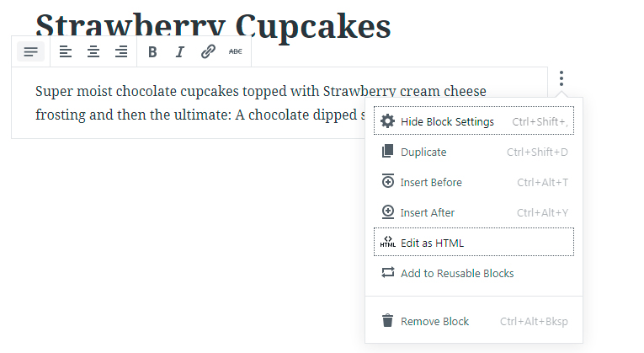Align text right in toolbar
The width and height of the screenshot is (644, 353).
click(121, 51)
